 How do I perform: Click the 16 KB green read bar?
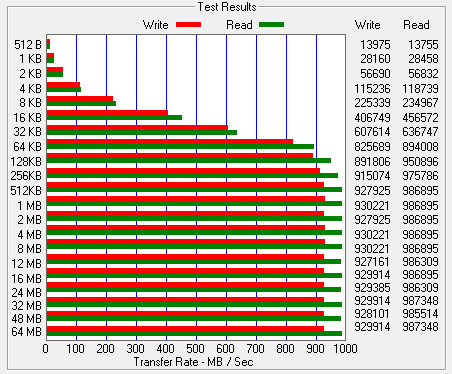114,117
